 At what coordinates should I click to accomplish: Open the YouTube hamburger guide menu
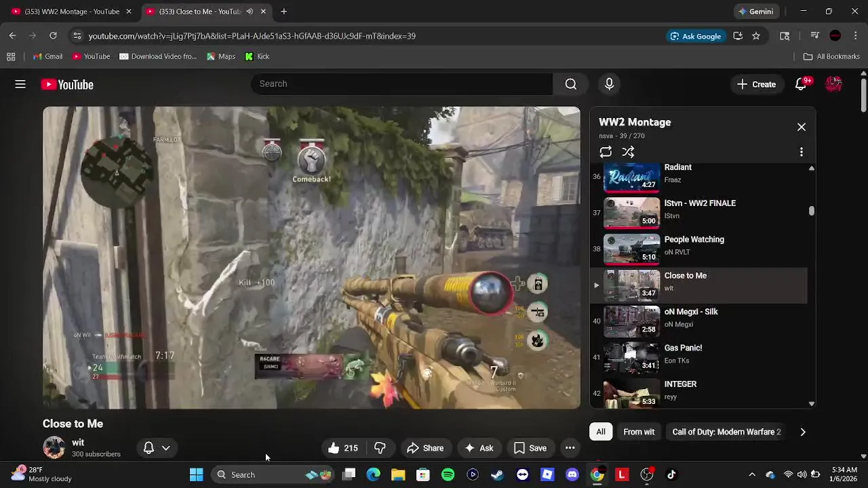tap(20, 84)
